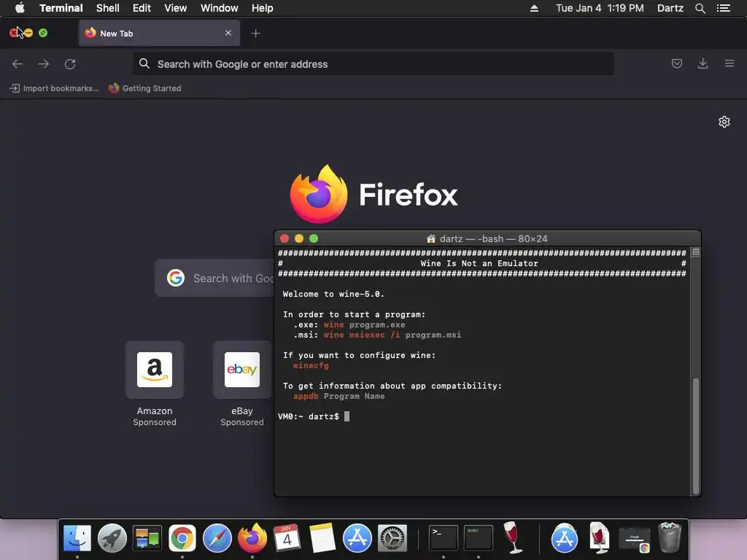Click 'appdb' text in Terminal output

[x=306, y=396]
